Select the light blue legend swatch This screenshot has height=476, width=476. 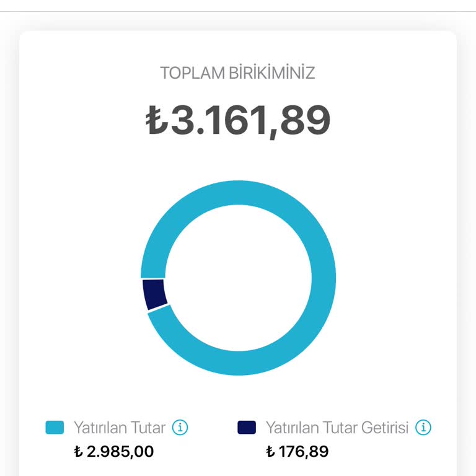55,428
